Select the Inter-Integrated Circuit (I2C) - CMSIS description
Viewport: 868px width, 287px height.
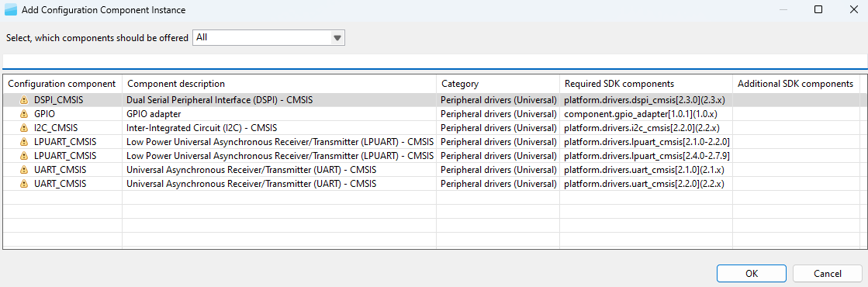pos(202,128)
